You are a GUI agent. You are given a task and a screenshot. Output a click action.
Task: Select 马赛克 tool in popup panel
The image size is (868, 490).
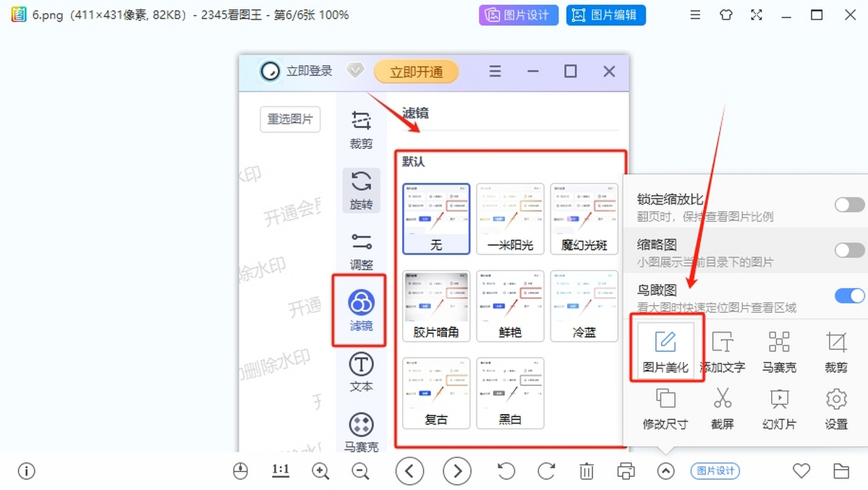point(779,351)
